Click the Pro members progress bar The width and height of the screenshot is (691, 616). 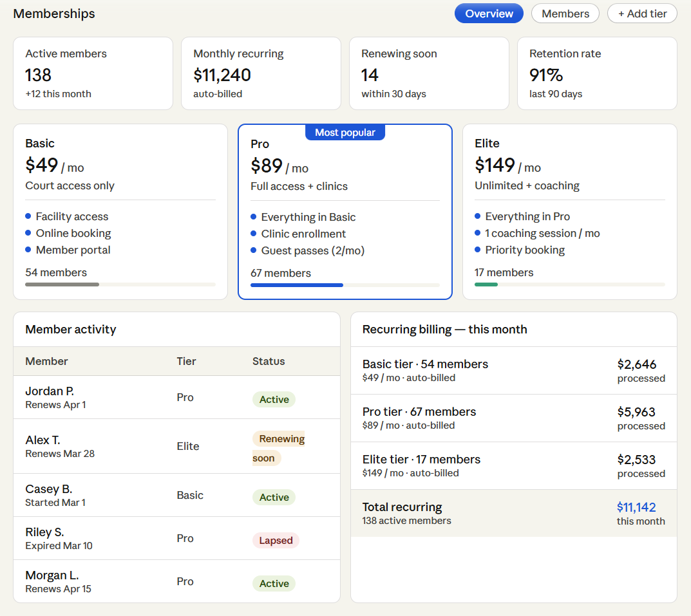345,285
